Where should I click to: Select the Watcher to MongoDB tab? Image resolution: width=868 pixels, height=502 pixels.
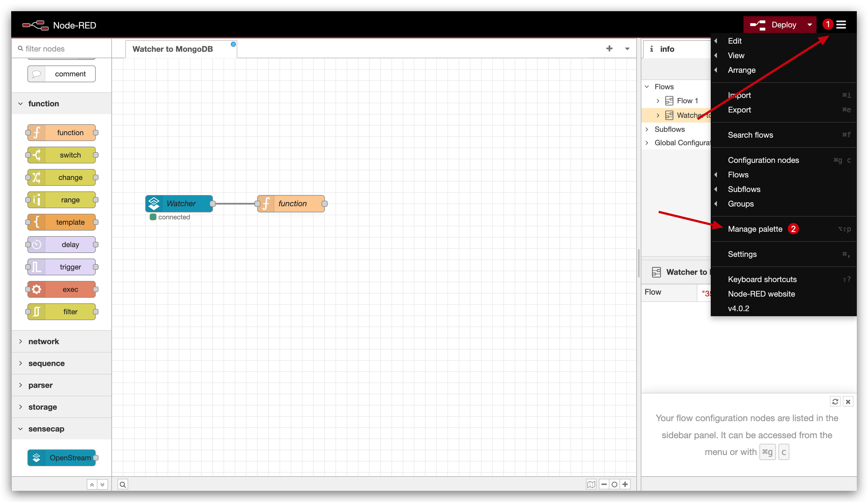(181, 49)
